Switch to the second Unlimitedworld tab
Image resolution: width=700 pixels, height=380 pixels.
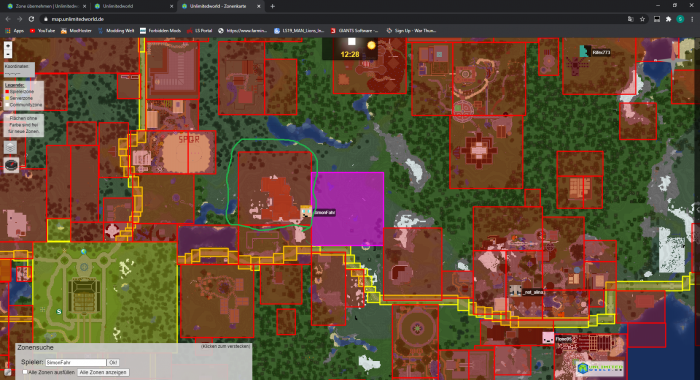point(132,6)
